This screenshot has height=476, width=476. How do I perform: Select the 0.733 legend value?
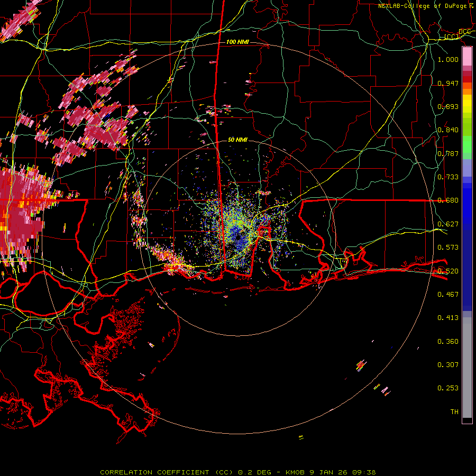[x=448, y=177]
